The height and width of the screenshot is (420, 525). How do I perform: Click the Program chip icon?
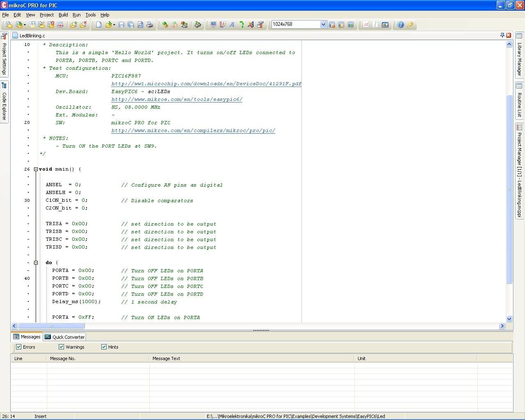click(197, 25)
